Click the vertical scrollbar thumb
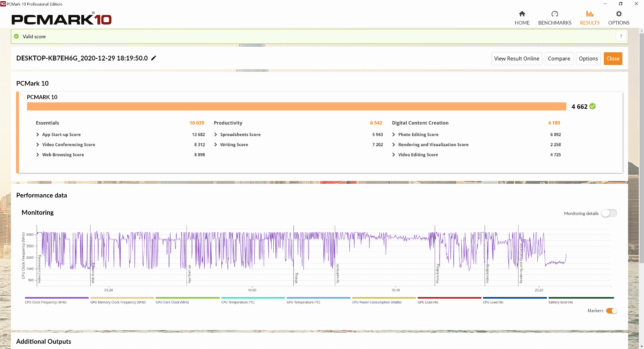The height and width of the screenshot is (349, 644). click(x=642, y=149)
